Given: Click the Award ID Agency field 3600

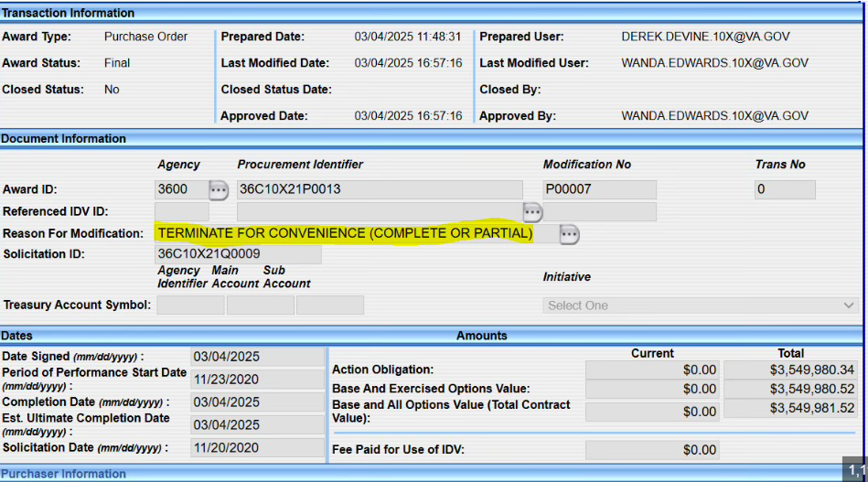Looking at the screenshot, I should point(179,190).
